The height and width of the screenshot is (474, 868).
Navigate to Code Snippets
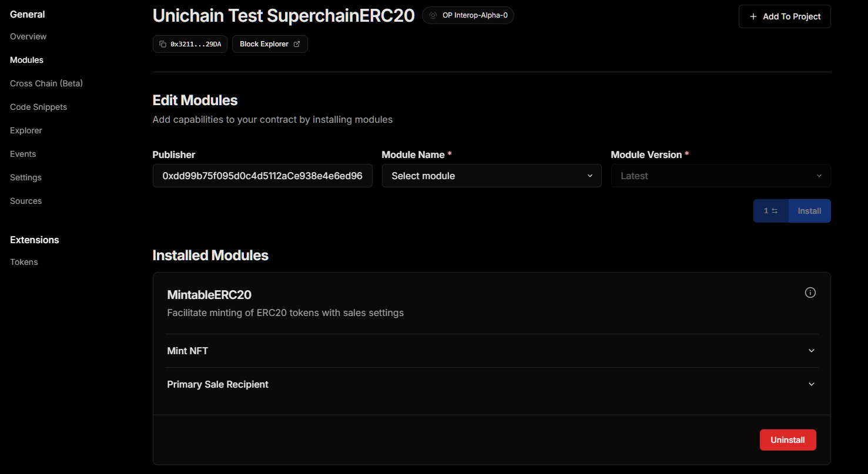(x=38, y=107)
